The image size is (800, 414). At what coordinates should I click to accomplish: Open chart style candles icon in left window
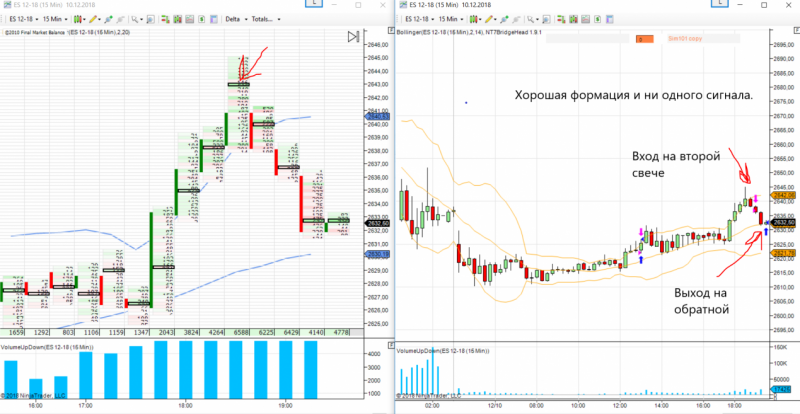click(x=78, y=19)
